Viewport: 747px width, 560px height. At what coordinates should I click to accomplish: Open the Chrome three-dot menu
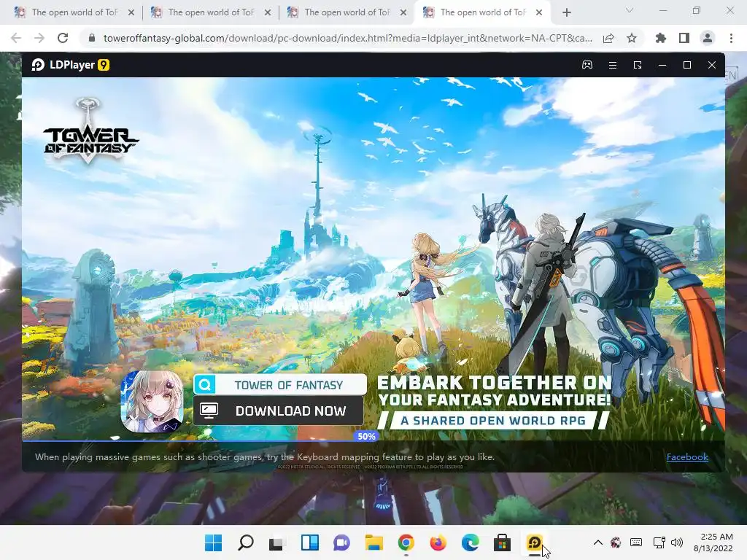pyautogui.click(x=731, y=38)
